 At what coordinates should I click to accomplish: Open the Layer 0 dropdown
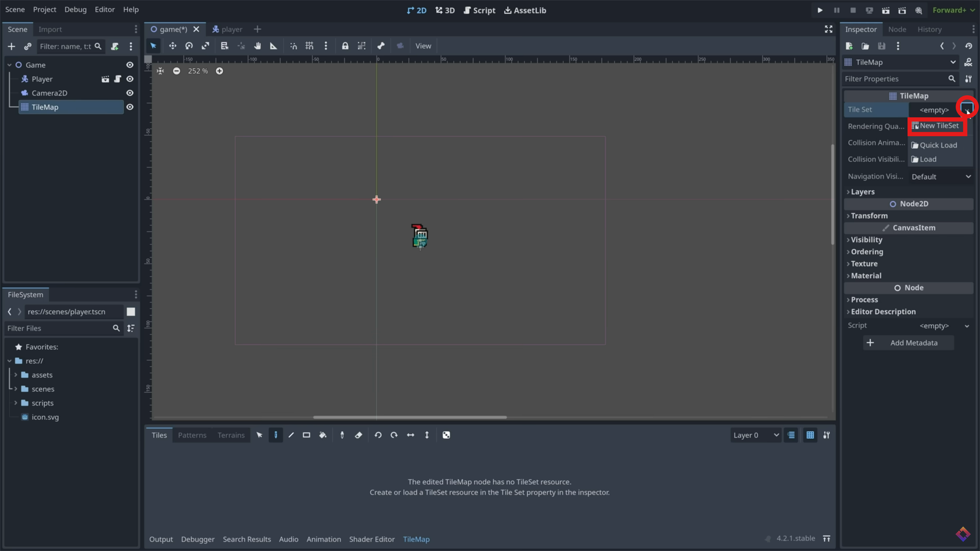tap(755, 435)
